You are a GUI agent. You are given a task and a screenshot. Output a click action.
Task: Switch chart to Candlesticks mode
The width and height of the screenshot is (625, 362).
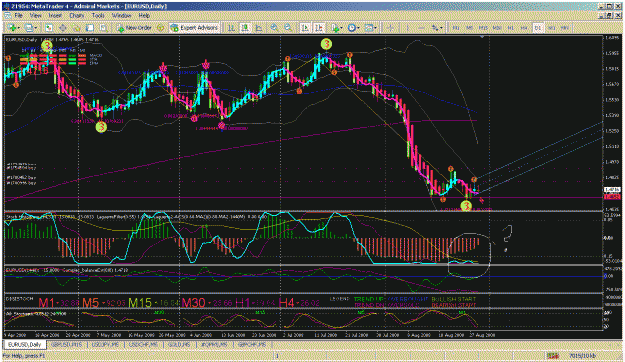[245, 28]
